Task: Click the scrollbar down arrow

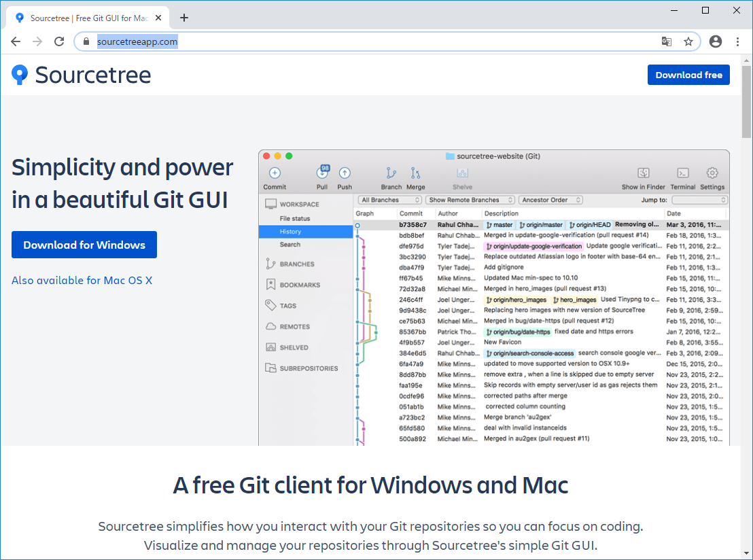Action: pyautogui.click(x=746, y=555)
